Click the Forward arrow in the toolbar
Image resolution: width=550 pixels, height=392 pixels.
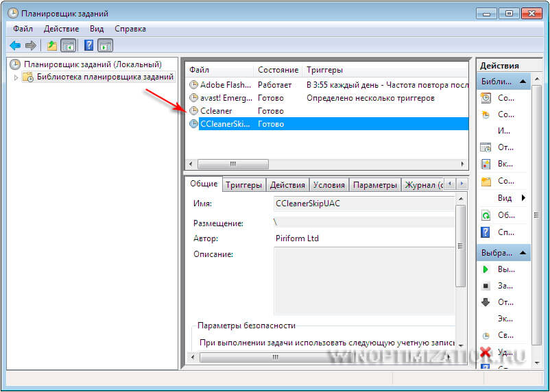pos(31,45)
